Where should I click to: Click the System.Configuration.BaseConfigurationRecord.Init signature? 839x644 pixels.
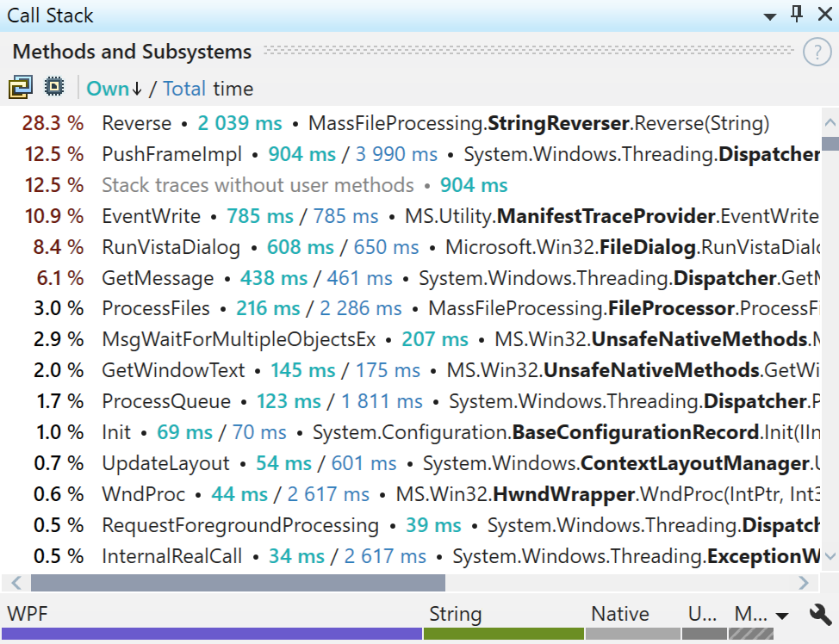[566, 433]
